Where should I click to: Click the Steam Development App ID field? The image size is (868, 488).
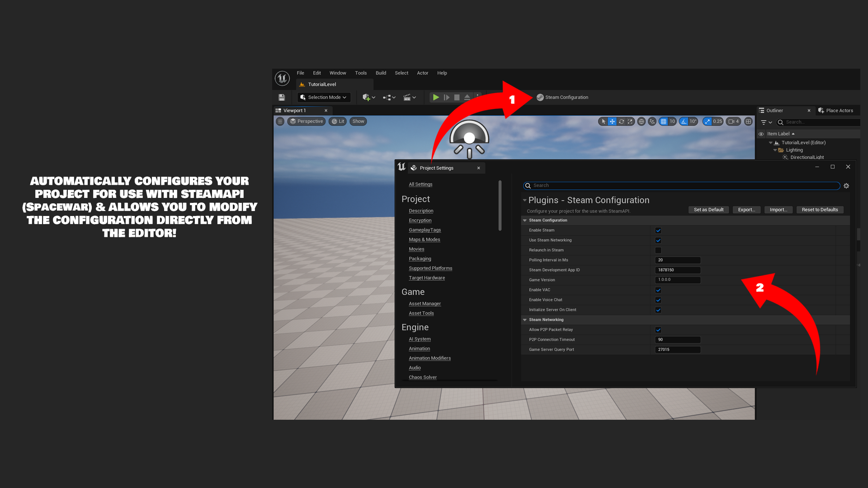[677, 270]
